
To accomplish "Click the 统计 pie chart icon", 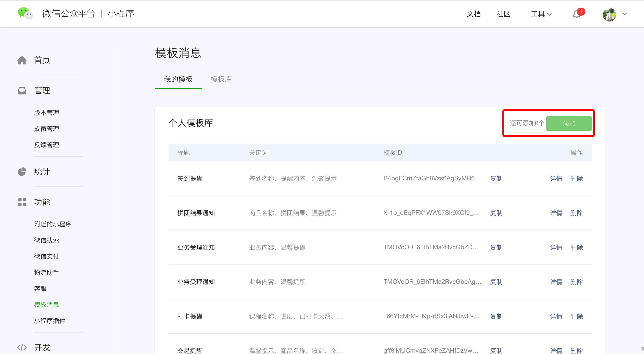I will (22, 171).
